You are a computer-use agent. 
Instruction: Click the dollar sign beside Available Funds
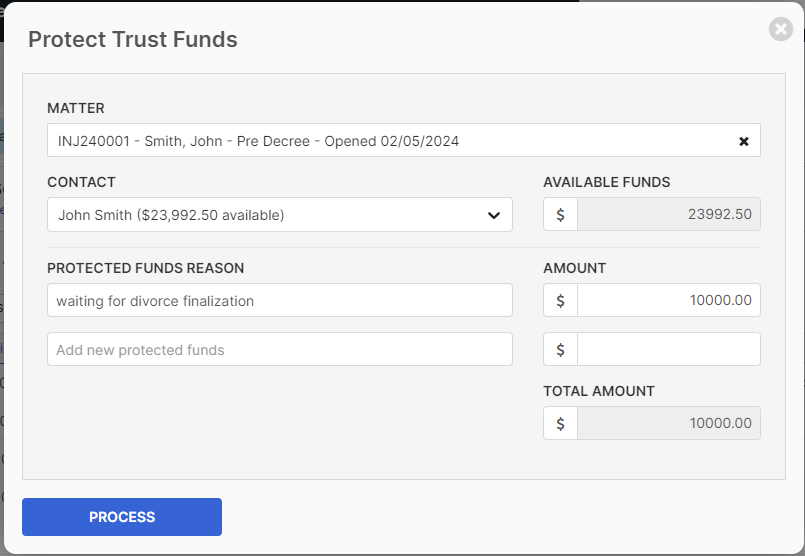click(560, 214)
